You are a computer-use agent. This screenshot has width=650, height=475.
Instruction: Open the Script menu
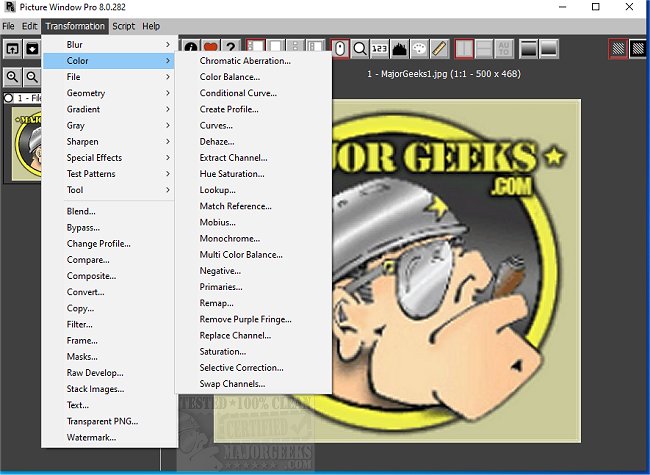123,26
